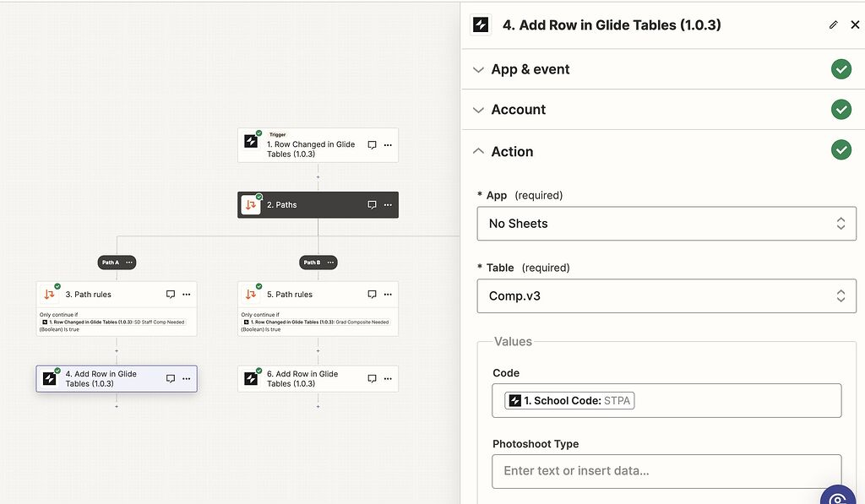Click the Path rules icon on step 5

pos(251,294)
